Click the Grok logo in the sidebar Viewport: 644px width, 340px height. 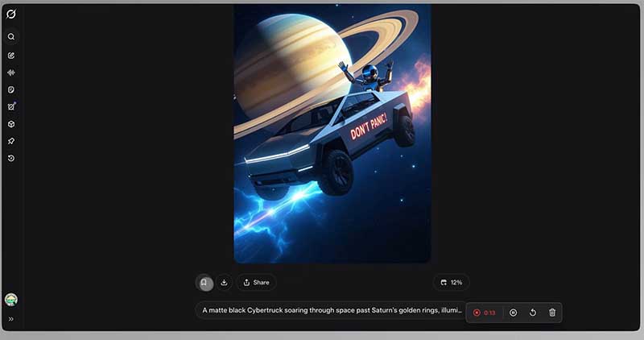(11, 14)
